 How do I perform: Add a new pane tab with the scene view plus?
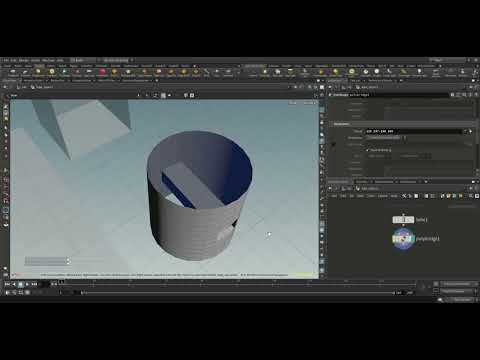pyautogui.click(x=157, y=80)
